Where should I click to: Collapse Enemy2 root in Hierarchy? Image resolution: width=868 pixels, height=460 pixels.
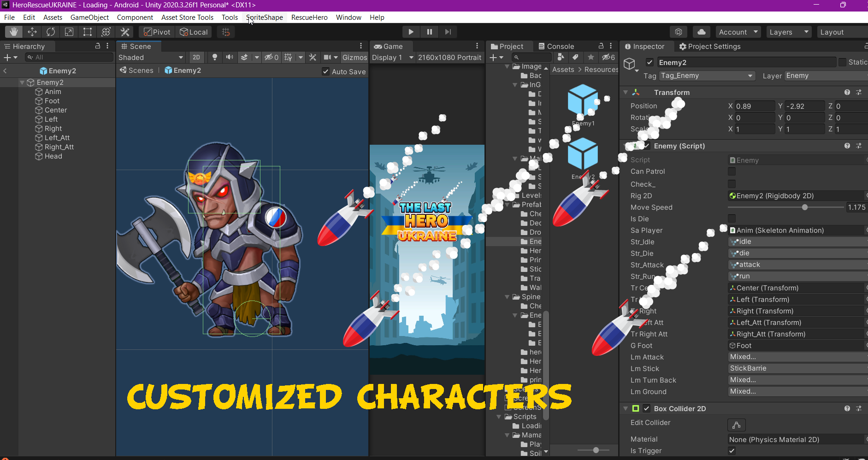click(x=22, y=83)
